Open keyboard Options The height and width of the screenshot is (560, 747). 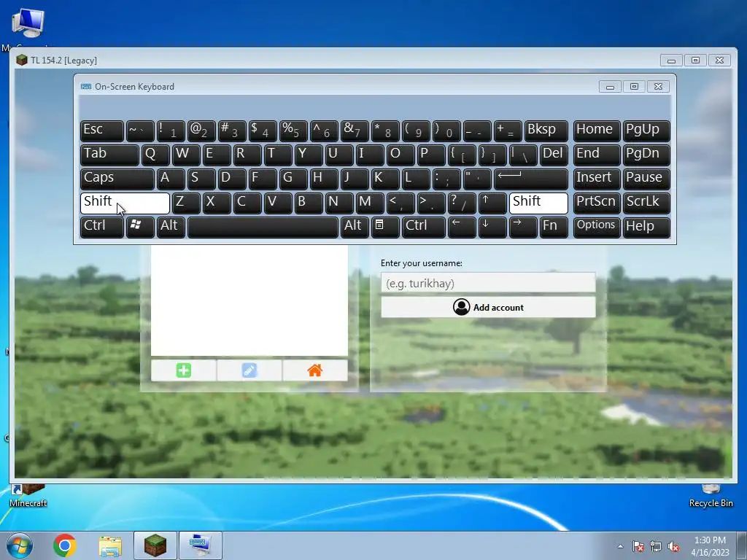pos(597,227)
